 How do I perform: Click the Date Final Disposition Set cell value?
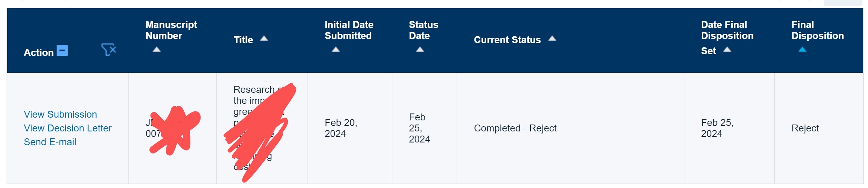(717, 128)
